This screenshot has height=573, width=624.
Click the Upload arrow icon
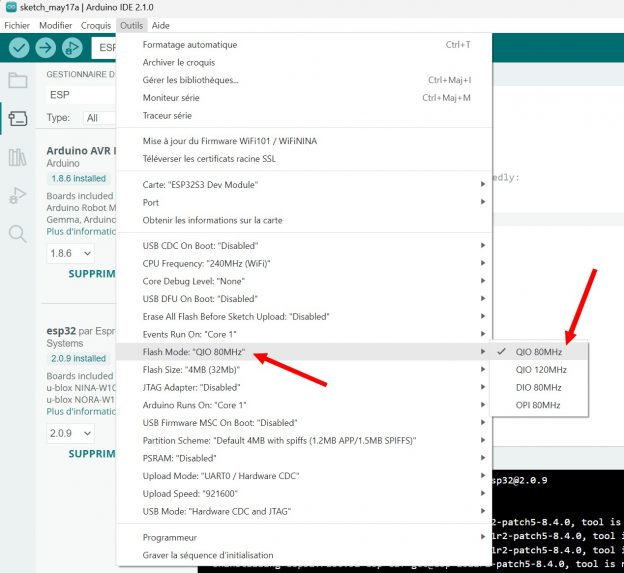pos(45,47)
